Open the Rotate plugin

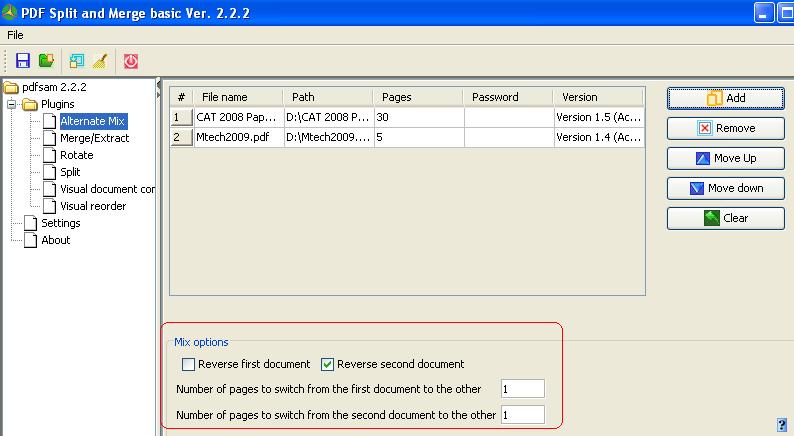tap(76, 155)
